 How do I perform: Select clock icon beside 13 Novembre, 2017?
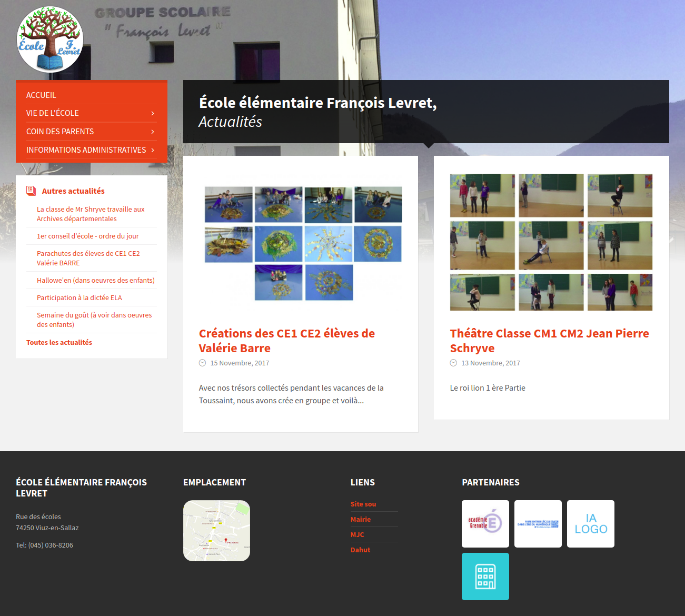click(x=453, y=363)
